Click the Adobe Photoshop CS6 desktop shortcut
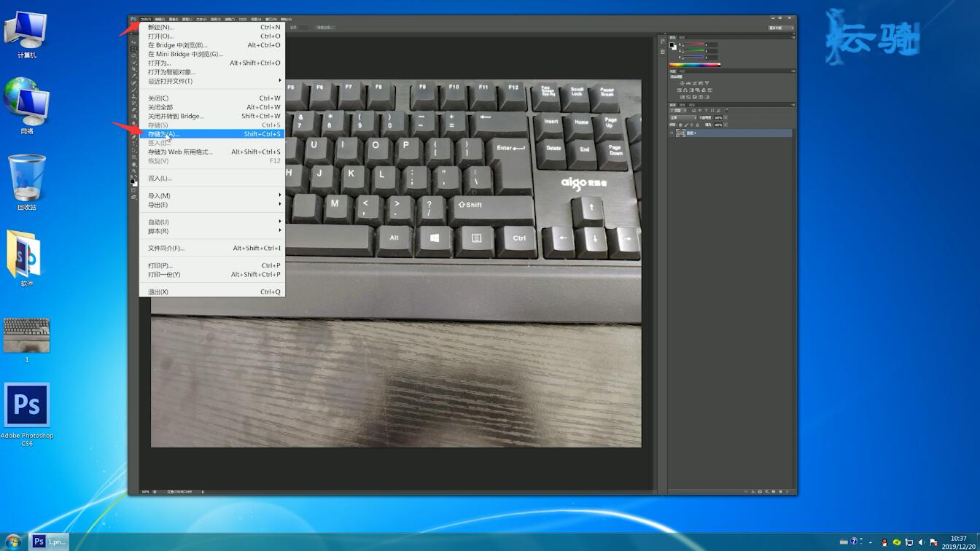Viewport: 980px width, 551px height. click(27, 414)
